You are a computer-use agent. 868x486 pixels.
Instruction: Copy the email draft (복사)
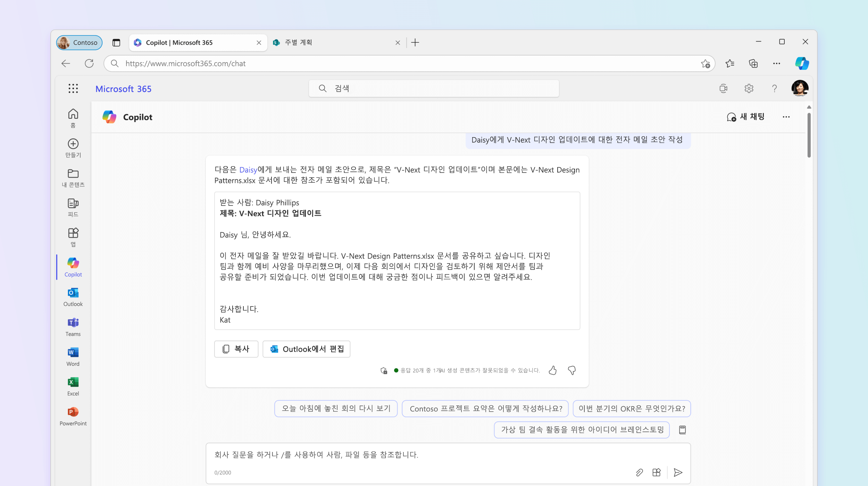(236, 349)
